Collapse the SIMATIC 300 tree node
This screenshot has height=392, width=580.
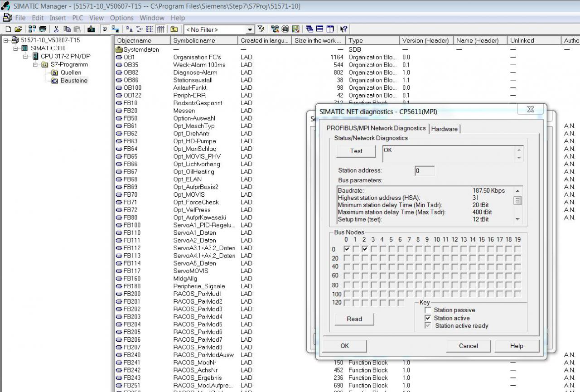[15, 48]
